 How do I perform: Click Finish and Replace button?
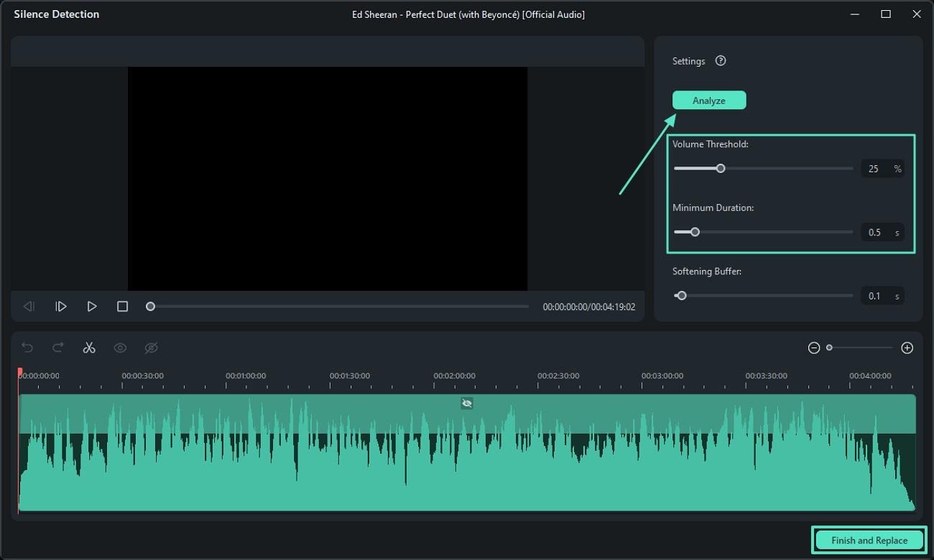[x=869, y=541]
